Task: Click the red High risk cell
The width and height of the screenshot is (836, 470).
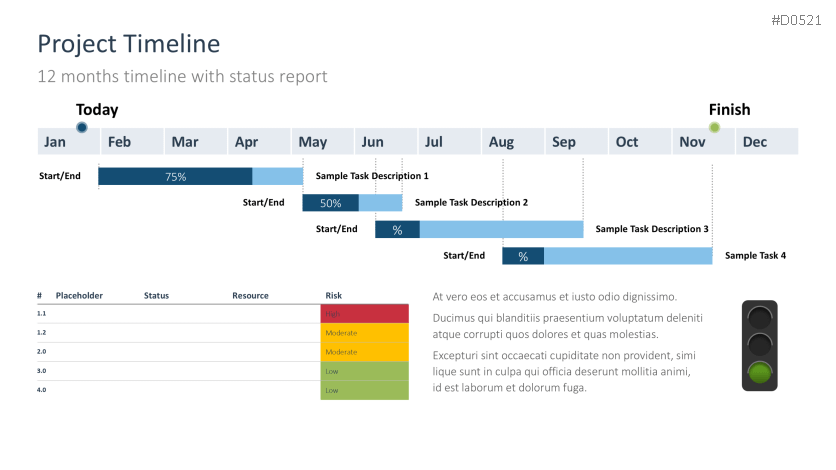Action: [364, 314]
